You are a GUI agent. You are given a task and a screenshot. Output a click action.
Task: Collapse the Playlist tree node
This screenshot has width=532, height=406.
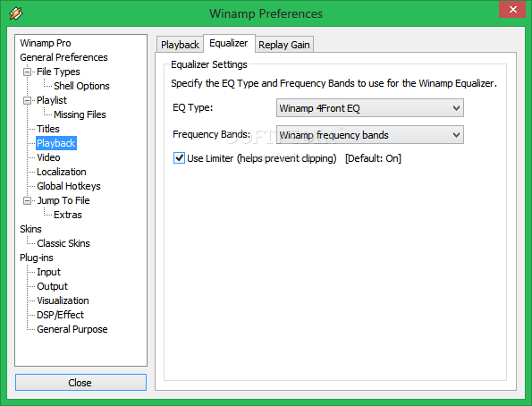tap(27, 100)
